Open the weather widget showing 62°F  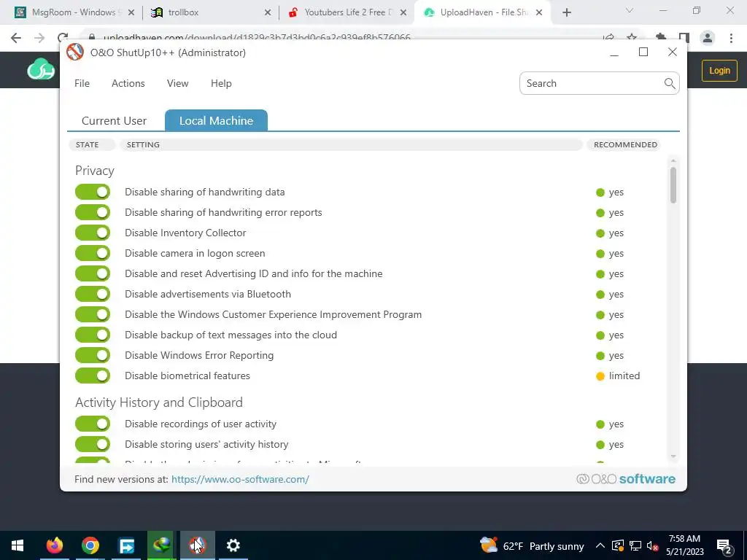(532, 545)
